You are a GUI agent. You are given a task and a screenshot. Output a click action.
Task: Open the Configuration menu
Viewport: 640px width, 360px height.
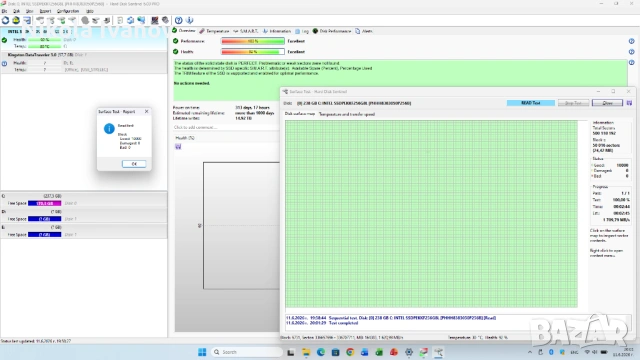[68, 11]
